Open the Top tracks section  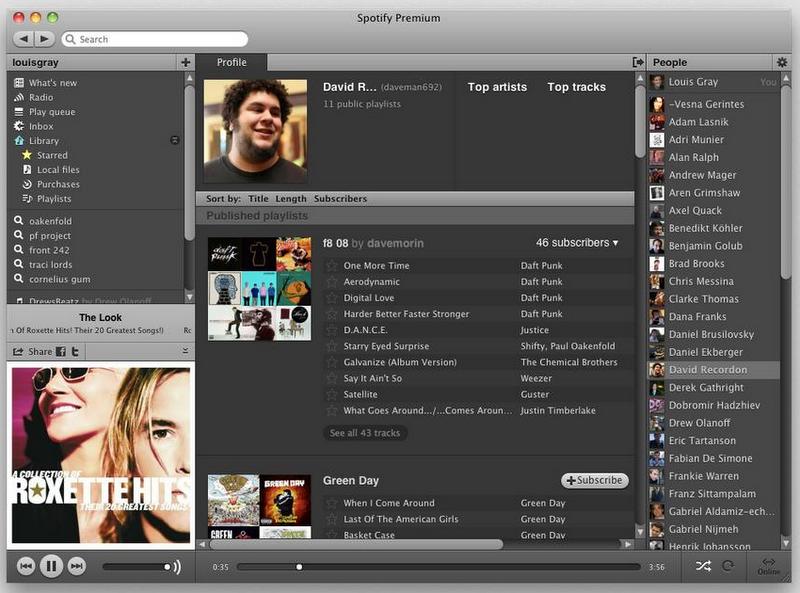pos(577,87)
